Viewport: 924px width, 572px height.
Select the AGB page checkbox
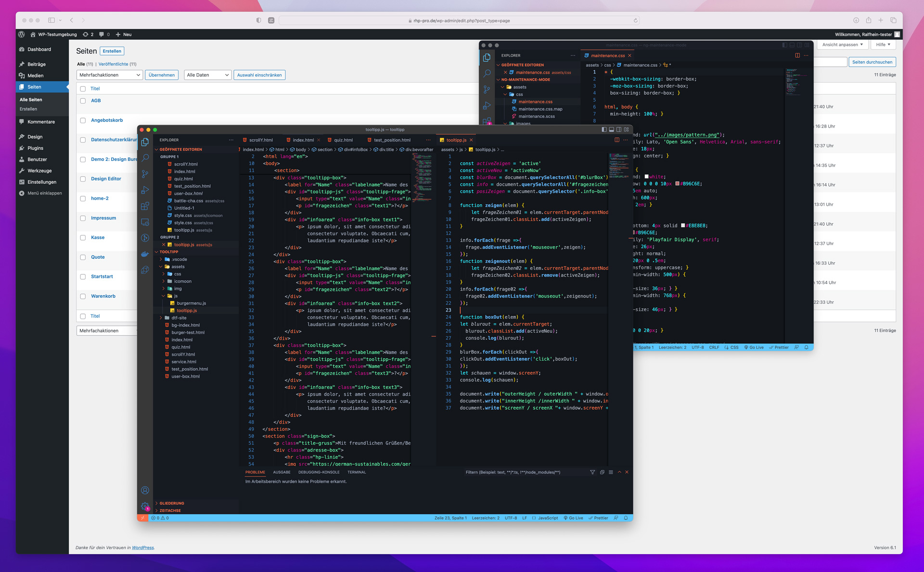(x=83, y=101)
